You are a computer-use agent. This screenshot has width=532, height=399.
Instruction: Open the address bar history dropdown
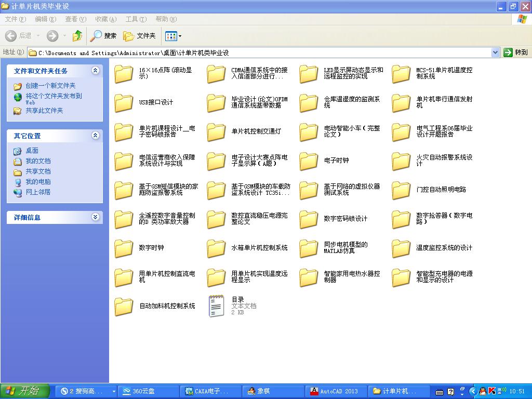tap(496, 52)
